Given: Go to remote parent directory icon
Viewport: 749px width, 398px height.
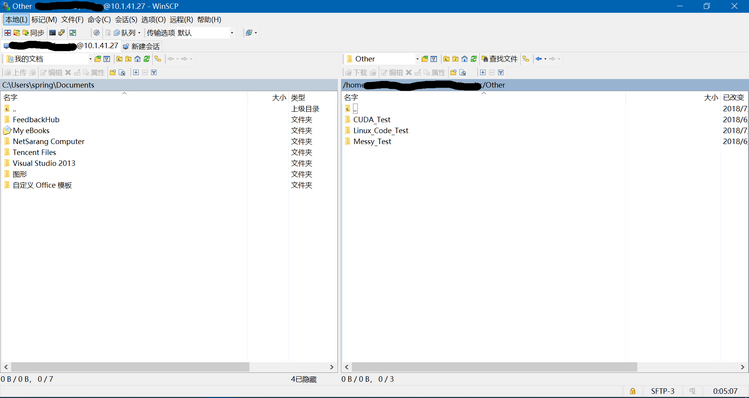Looking at the screenshot, I should click(446, 59).
